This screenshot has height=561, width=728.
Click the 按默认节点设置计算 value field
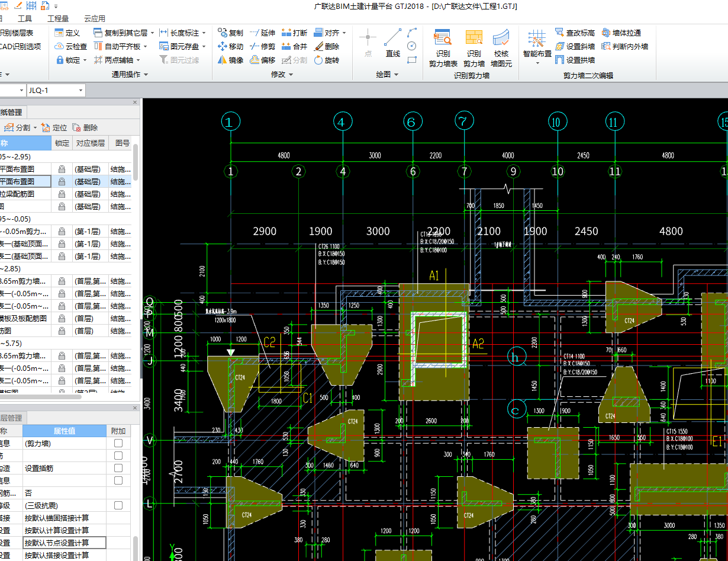coord(65,543)
